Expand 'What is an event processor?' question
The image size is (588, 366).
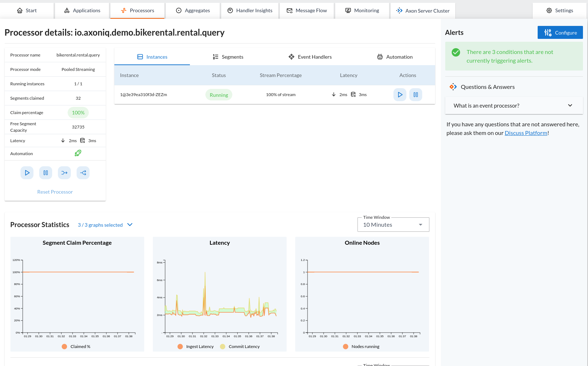pyautogui.click(x=514, y=105)
